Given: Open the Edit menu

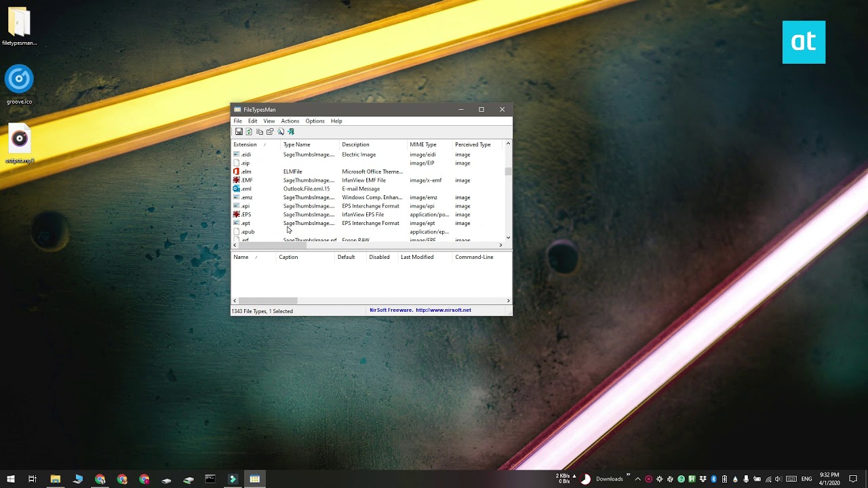Looking at the screenshot, I should tap(252, 121).
